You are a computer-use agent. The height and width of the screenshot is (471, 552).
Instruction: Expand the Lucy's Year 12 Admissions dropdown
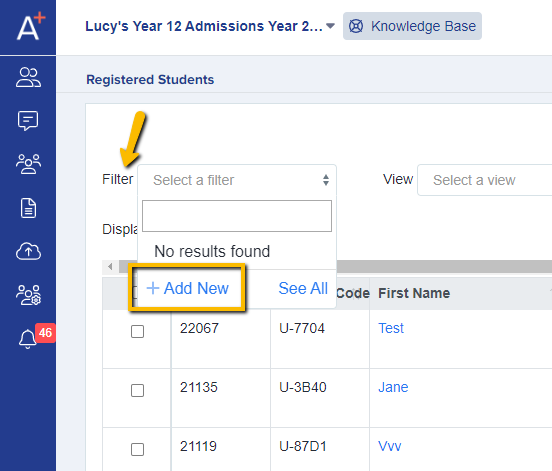pos(210,26)
